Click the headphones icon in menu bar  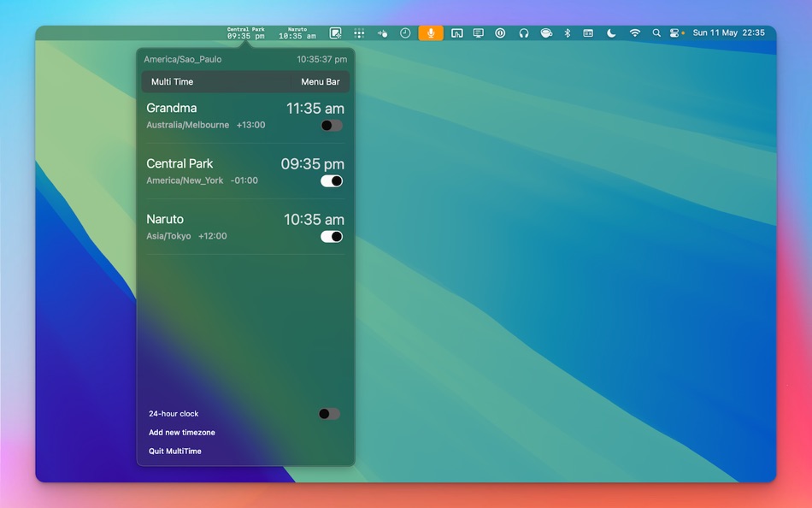pos(524,33)
